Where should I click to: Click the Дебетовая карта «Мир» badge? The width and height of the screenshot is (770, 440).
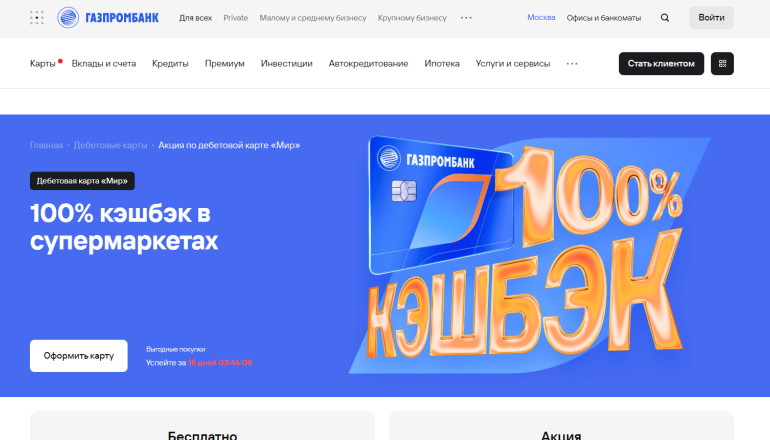[x=82, y=181]
